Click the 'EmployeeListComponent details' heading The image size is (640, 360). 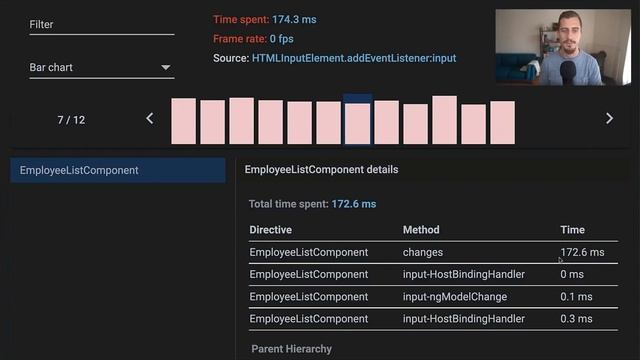click(x=321, y=170)
